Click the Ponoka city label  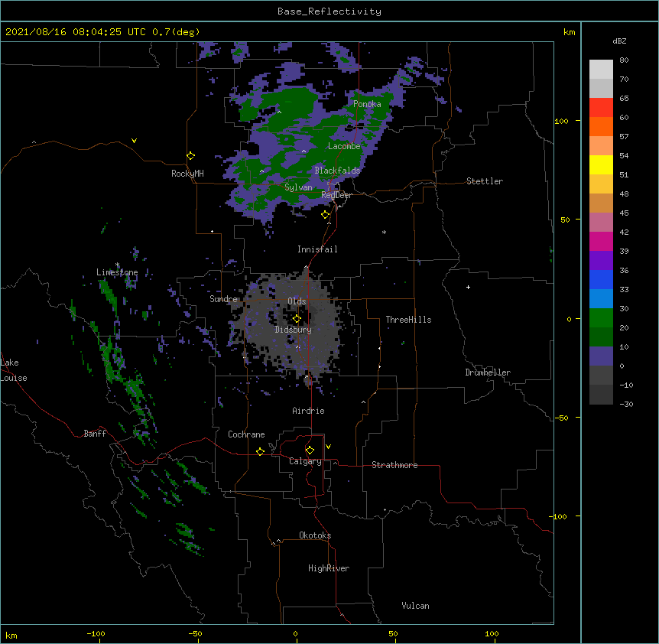(367, 104)
